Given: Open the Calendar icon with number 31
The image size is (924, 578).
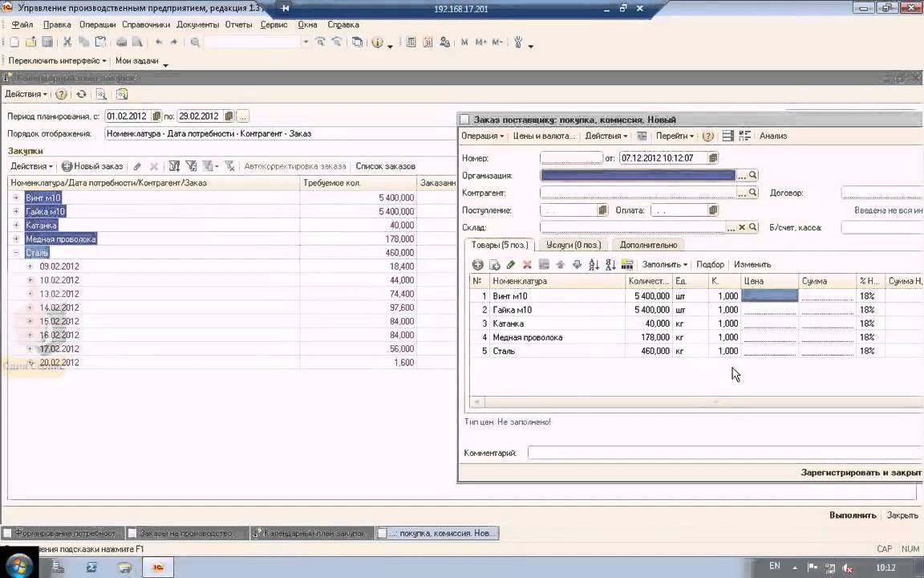Looking at the screenshot, I should (x=428, y=42).
